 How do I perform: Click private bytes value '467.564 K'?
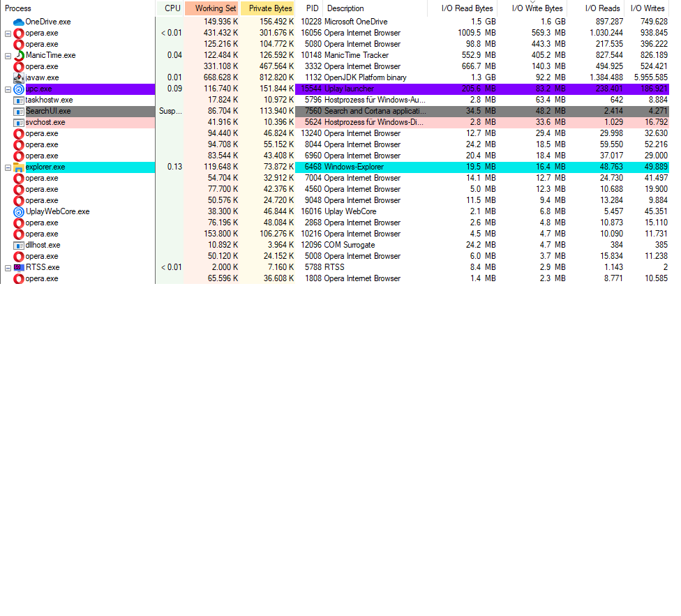[x=276, y=66]
